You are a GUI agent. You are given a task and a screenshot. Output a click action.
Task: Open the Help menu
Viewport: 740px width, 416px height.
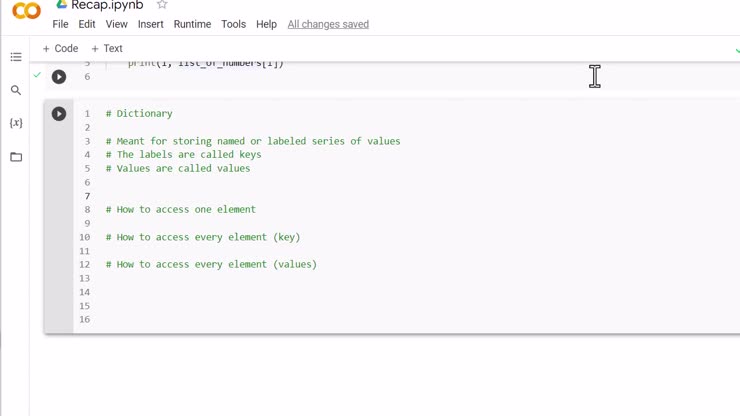coord(266,24)
